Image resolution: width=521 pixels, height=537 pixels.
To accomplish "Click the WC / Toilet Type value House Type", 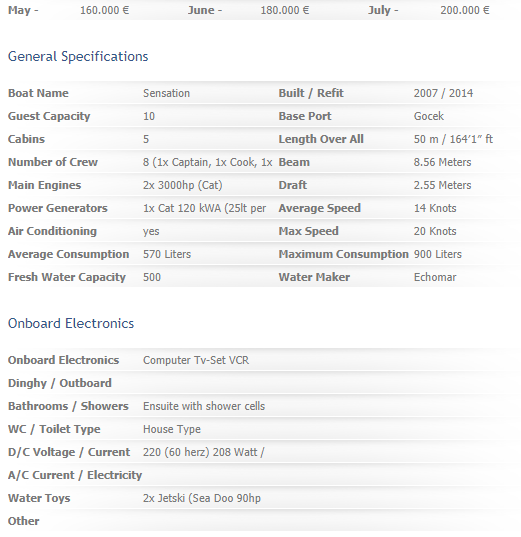I will pos(172,429).
